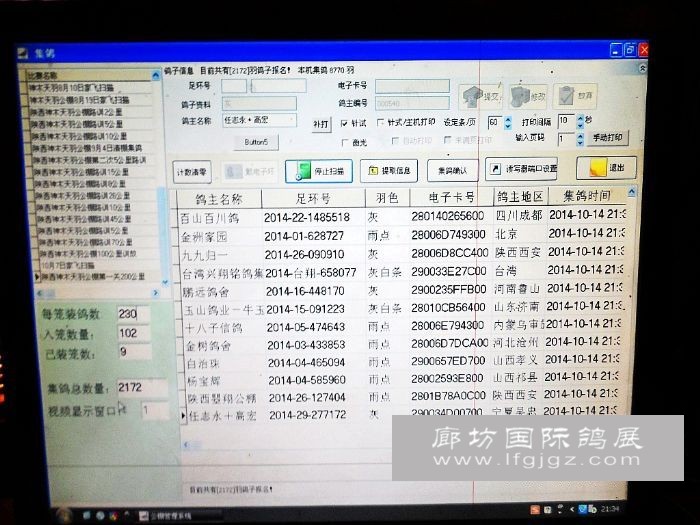Sort by 鸽主地区 column header
The width and height of the screenshot is (700, 525).
pos(520,196)
